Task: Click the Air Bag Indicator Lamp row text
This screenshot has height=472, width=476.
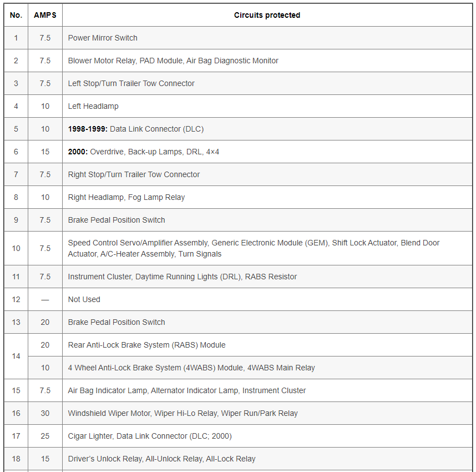Action: click(x=187, y=390)
